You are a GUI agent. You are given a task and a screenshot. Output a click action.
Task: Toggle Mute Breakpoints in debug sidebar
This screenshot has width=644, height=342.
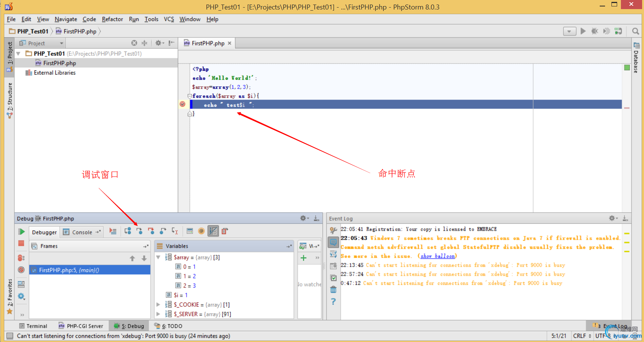pyautogui.click(x=21, y=270)
